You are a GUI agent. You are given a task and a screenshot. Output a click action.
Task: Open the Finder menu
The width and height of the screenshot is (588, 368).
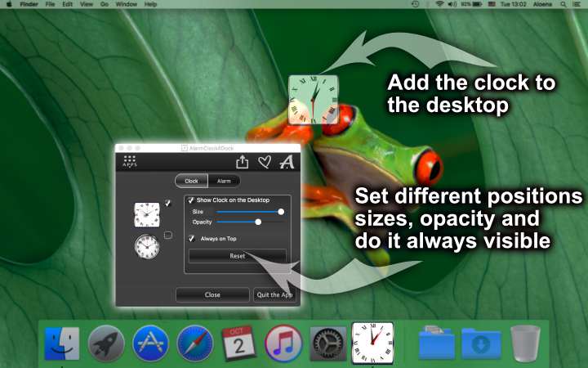29,4
